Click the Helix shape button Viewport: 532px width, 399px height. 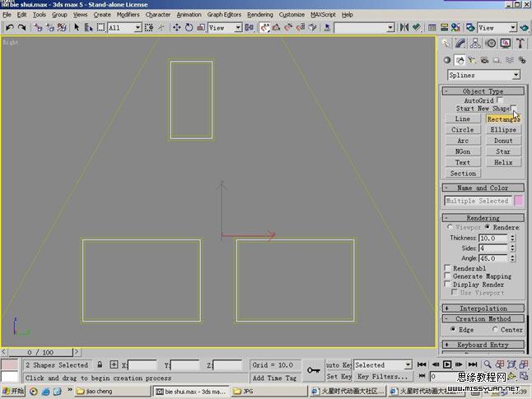pos(503,162)
